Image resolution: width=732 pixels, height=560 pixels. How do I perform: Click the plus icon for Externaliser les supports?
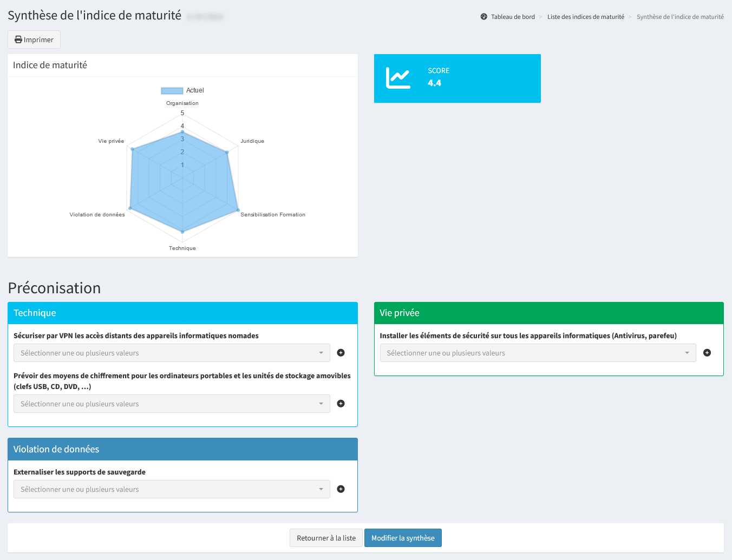341,489
